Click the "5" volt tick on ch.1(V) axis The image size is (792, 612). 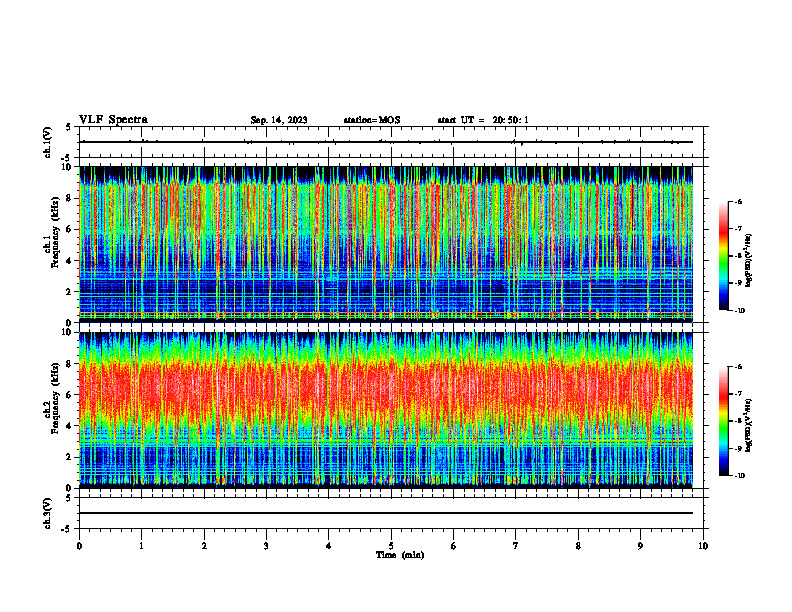68,128
